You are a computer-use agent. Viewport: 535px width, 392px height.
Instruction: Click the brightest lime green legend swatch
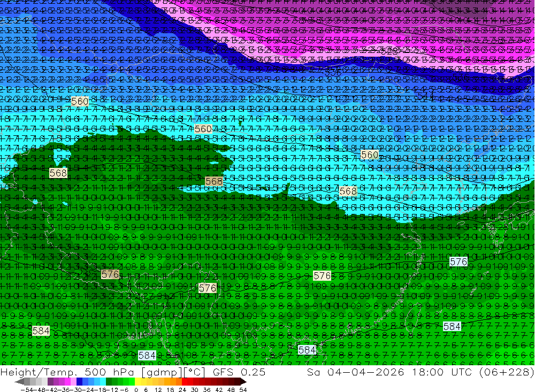pyautogui.click(x=132, y=382)
